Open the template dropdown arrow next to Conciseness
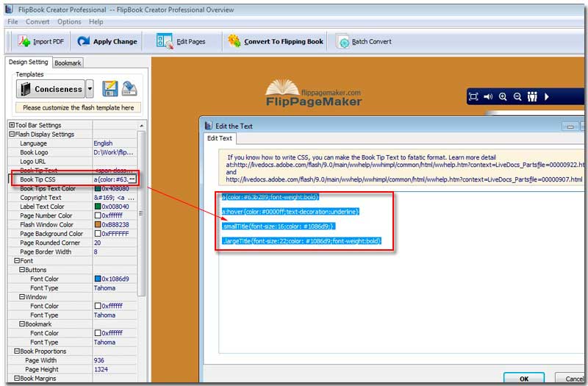This screenshot has height=386, width=588. point(90,89)
